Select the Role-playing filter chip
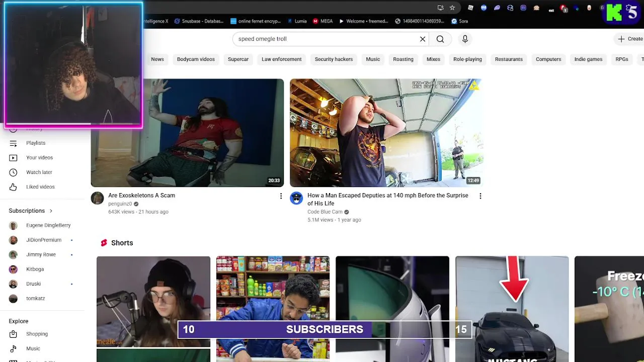 pos(467,59)
